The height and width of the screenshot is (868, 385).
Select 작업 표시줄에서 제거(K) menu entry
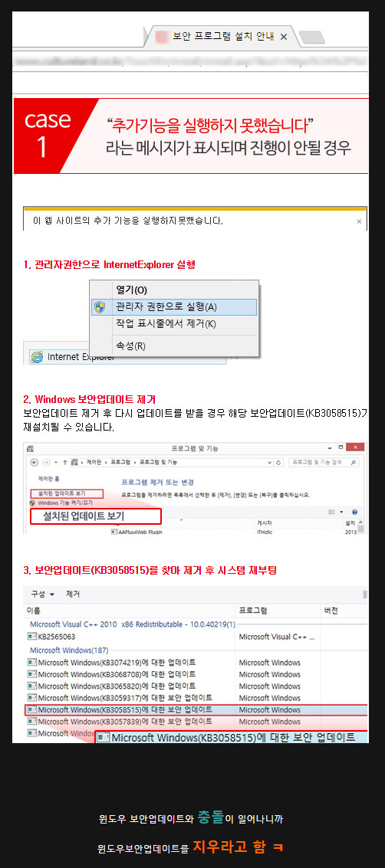tap(174, 324)
